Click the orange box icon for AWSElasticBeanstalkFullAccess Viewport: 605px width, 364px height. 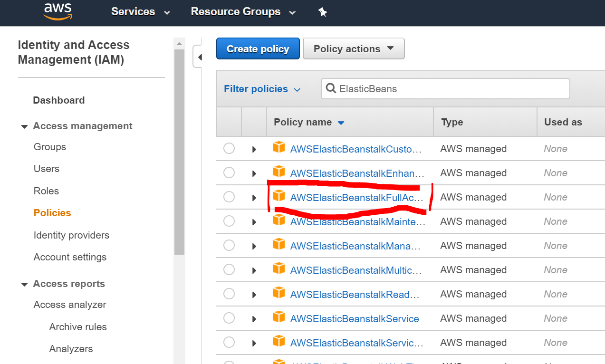point(279,195)
